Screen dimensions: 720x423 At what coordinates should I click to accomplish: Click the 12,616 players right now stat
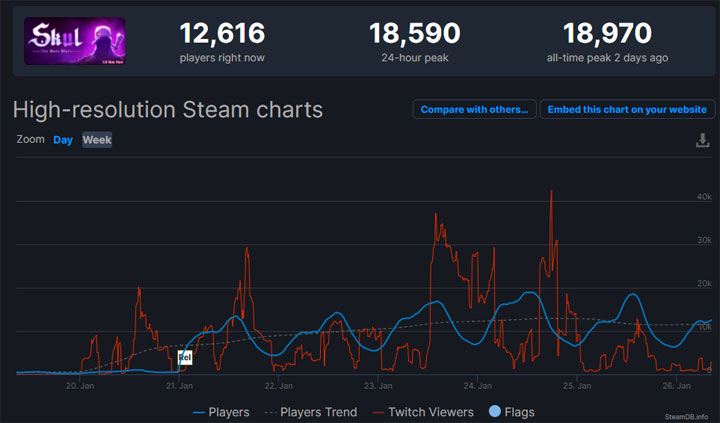pos(222,40)
